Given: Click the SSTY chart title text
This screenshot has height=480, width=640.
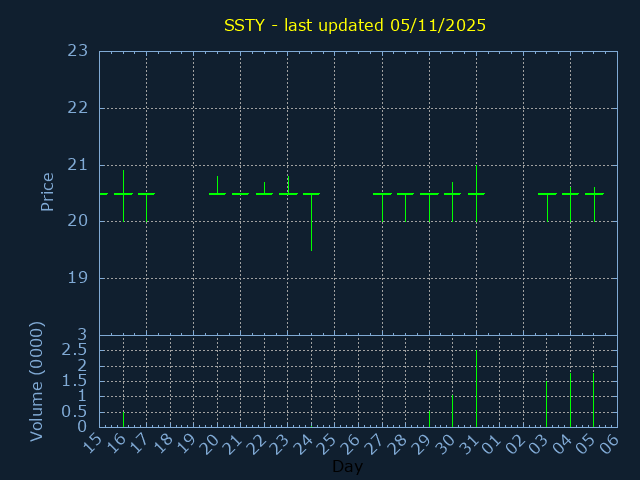Looking at the screenshot, I should tap(354, 25).
